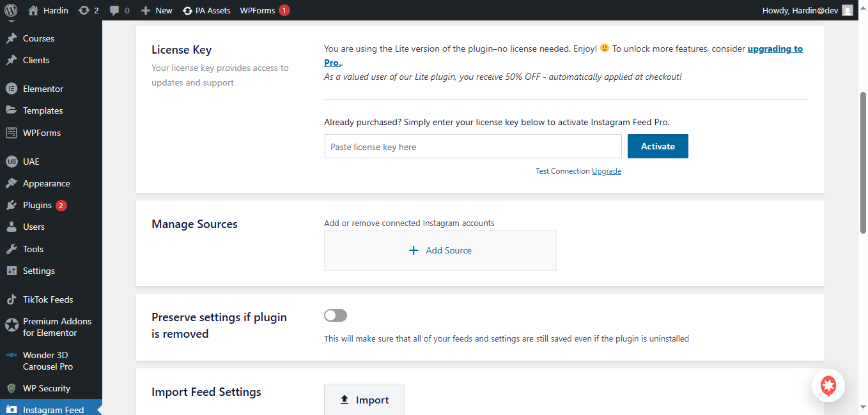Image resolution: width=868 pixels, height=415 pixels.
Task: Open the Users menu
Action: click(x=51, y=227)
